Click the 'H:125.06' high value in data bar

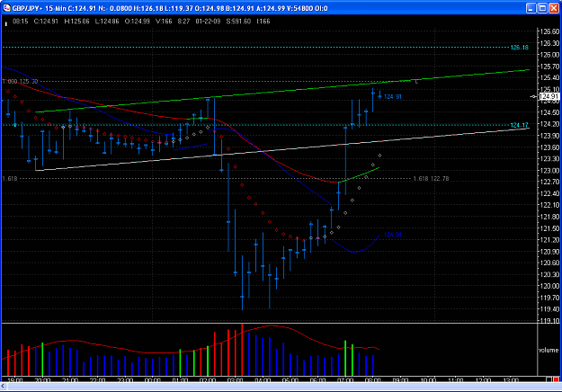click(x=76, y=22)
